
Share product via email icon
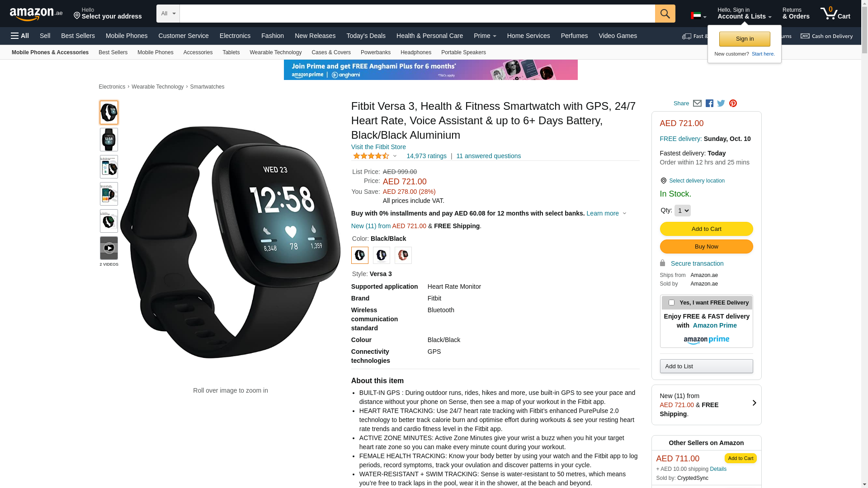pyautogui.click(x=697, y=103)
